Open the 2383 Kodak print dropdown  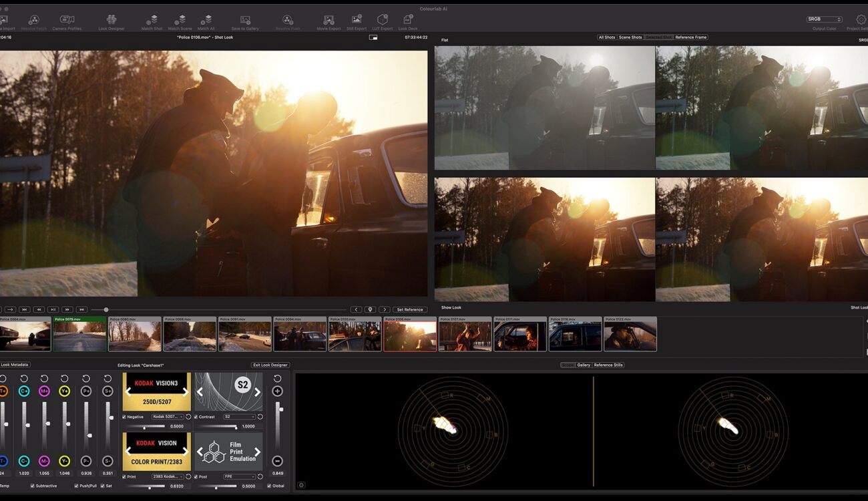pyautogui.click(x=168, y=476)
